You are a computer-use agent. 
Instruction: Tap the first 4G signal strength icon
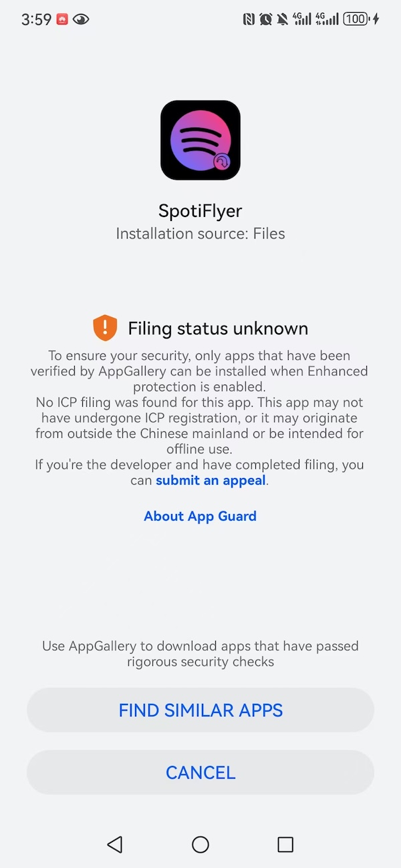pyautogui.click(x=303, y=19)
